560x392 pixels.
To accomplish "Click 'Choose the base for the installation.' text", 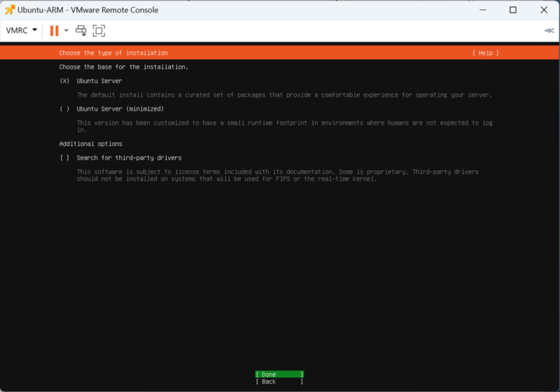I will tap(124, 66).
